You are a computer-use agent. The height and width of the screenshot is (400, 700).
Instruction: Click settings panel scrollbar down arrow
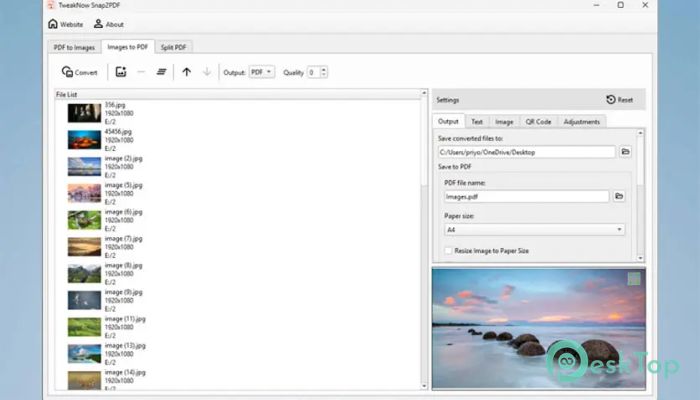[641, 258]
